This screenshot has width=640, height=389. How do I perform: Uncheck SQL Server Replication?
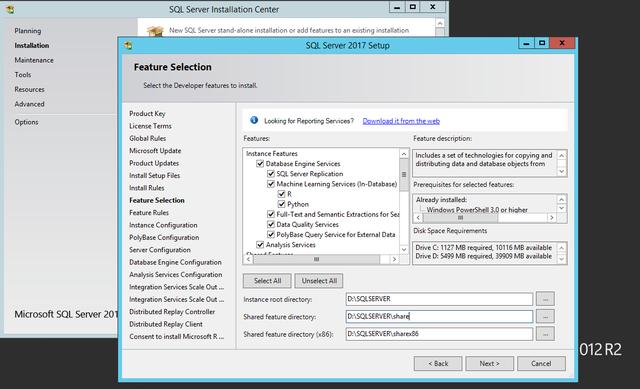[x=271, y=174]
